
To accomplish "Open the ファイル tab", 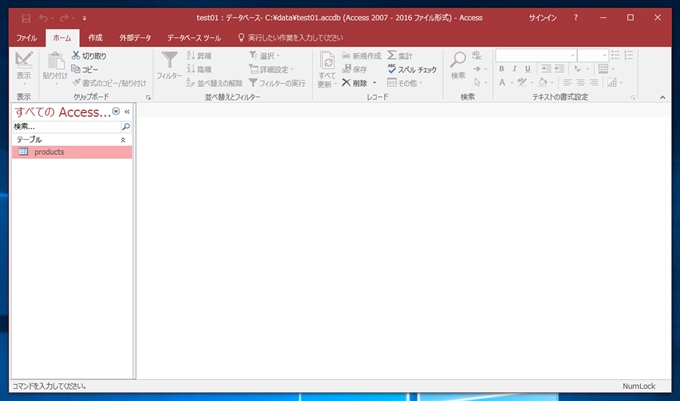I will pos(26,38).
